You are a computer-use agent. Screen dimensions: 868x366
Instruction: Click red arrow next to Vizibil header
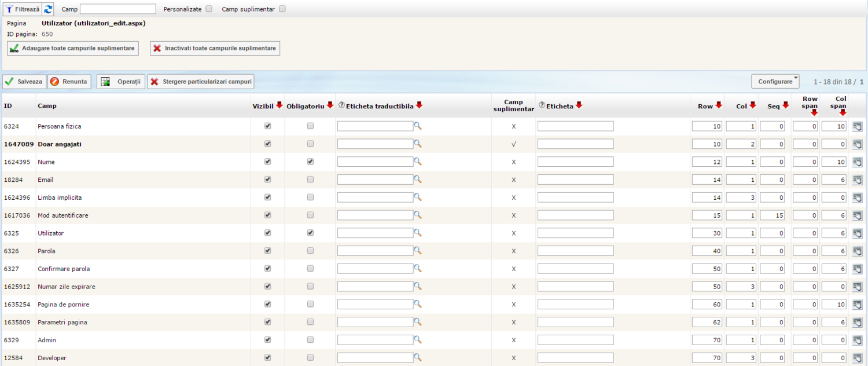click(x=279, y=105)
